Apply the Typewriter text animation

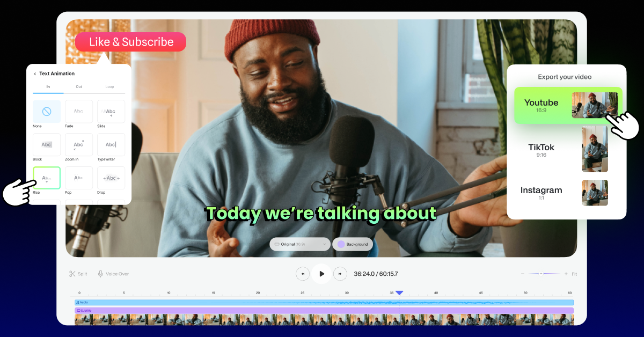111,145
